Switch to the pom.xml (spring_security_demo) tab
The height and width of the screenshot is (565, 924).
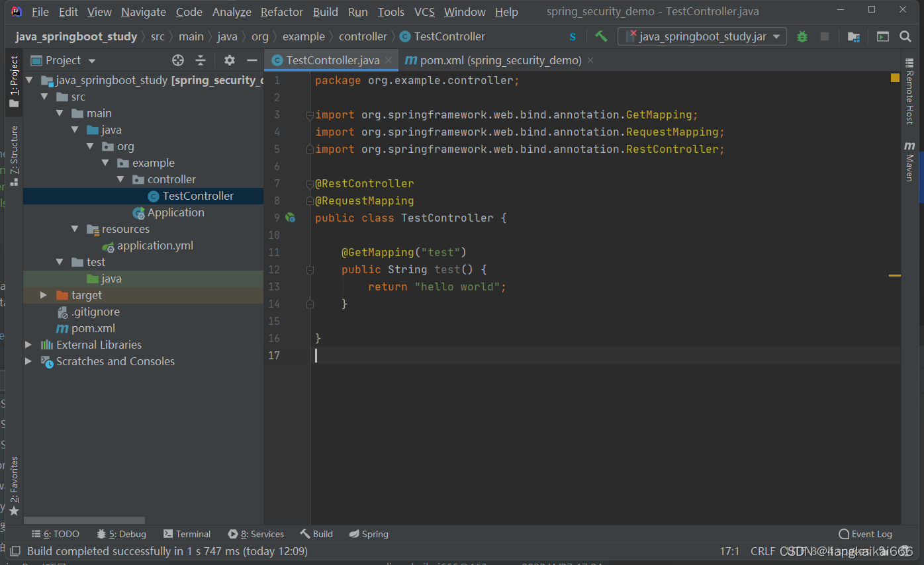click(x=500, y=60)
